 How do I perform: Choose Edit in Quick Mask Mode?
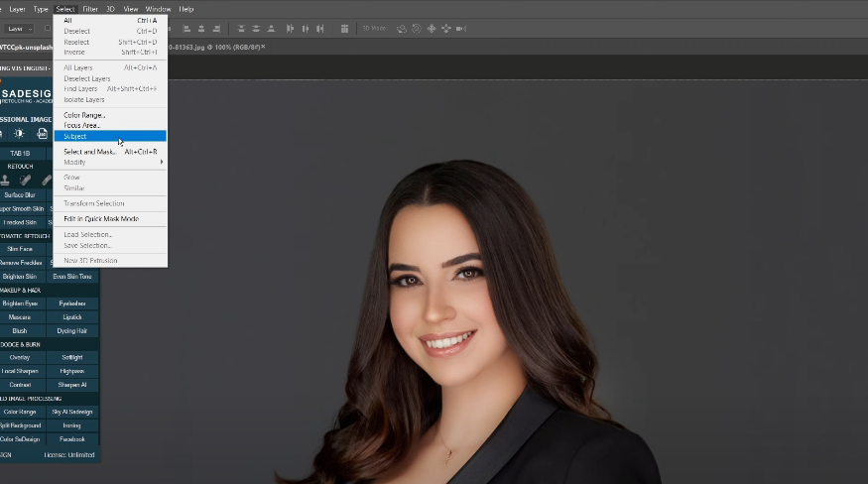[110, 219]
